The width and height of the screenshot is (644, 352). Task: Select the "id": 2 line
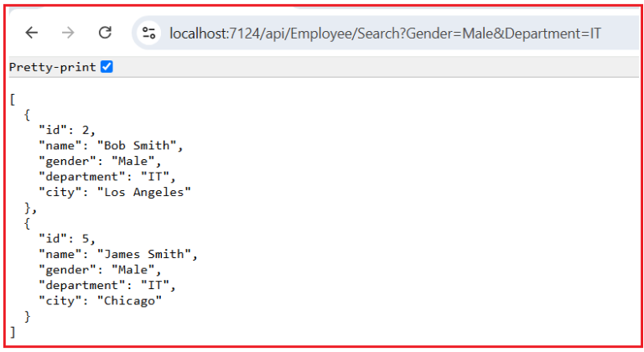coord(67,130)
